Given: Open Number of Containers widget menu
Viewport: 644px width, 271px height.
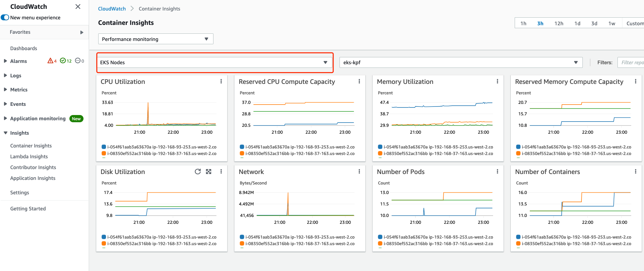Looking at the screenshot, I should coord(635,171).
